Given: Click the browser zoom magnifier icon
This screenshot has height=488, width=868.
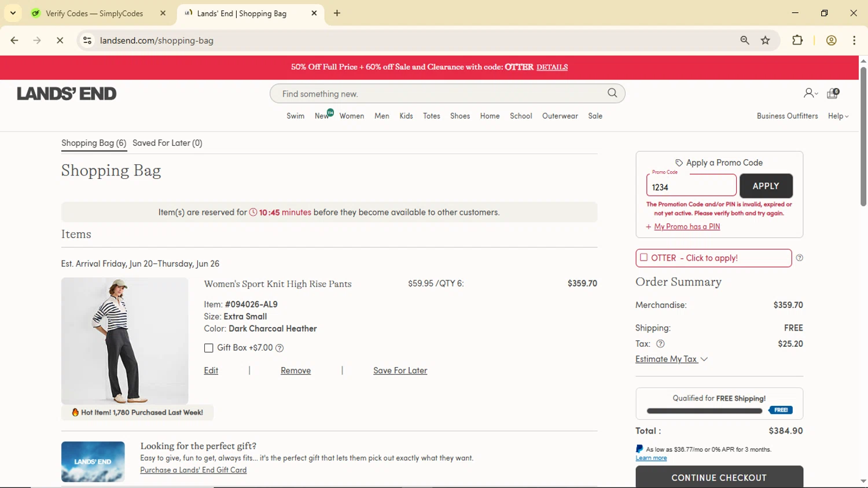Looking at the screenshot, I should point(745,41).
